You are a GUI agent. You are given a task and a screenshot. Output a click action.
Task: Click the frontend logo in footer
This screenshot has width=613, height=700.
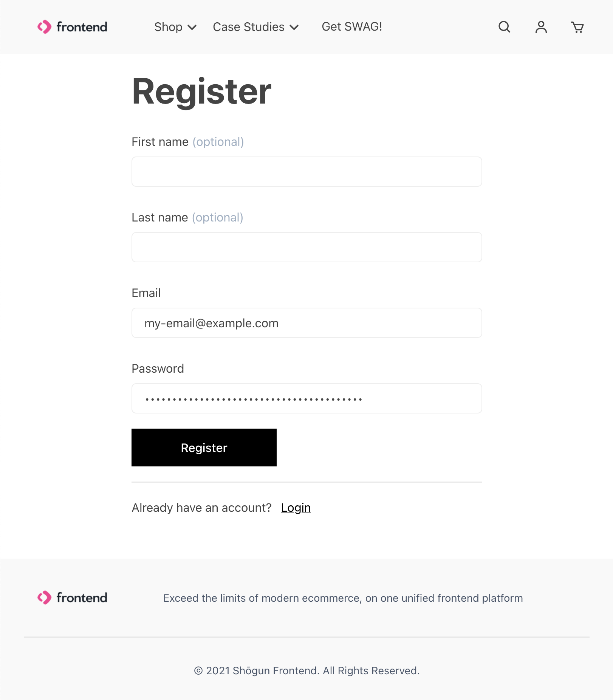click(73, 598)
